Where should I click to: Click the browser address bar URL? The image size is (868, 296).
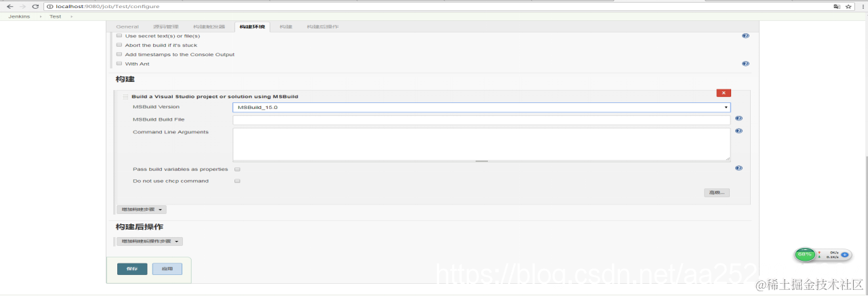click(x=108, y=6)
